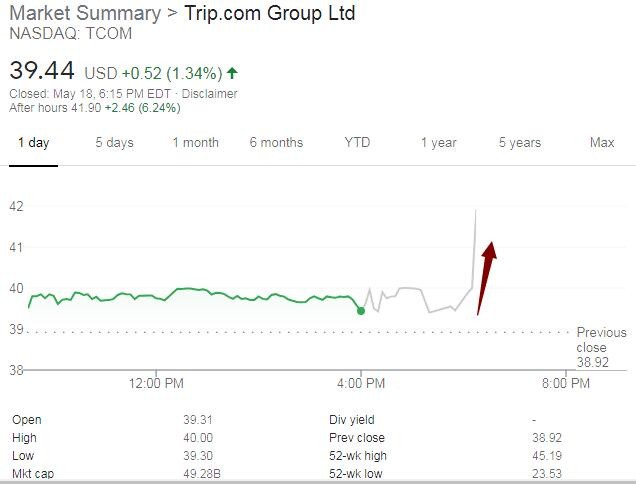Switch to the 1 day tab
This screenshot has height=484, width=636.
[x=33, y=143]
